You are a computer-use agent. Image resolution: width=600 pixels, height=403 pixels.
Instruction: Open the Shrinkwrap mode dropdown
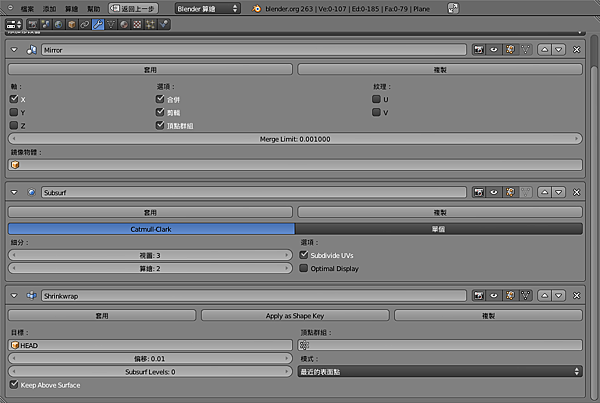click(440, 371)
